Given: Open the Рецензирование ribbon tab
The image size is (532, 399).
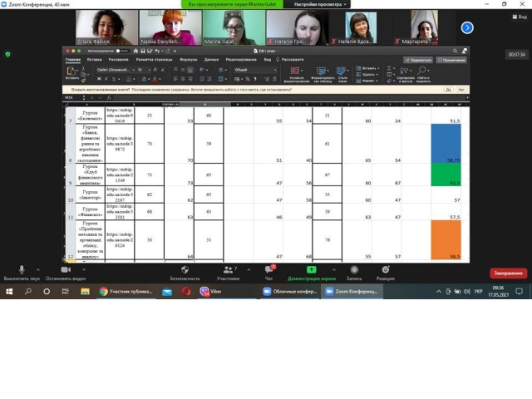Looking at the screenshot, I should [241, 59].
